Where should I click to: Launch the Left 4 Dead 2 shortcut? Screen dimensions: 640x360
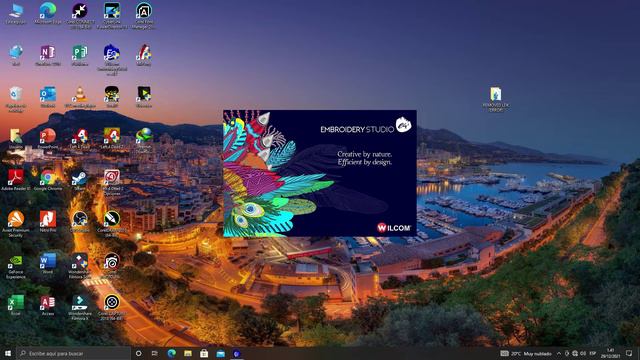[x=111, y=138]
